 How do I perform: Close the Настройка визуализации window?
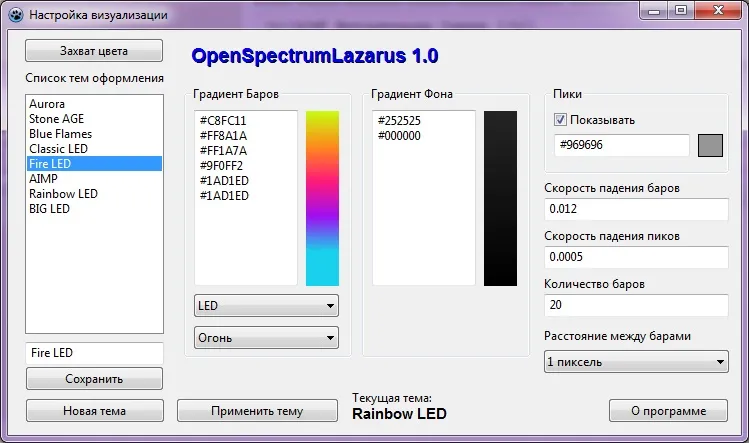pyautogui.click(x=719, y=11)
